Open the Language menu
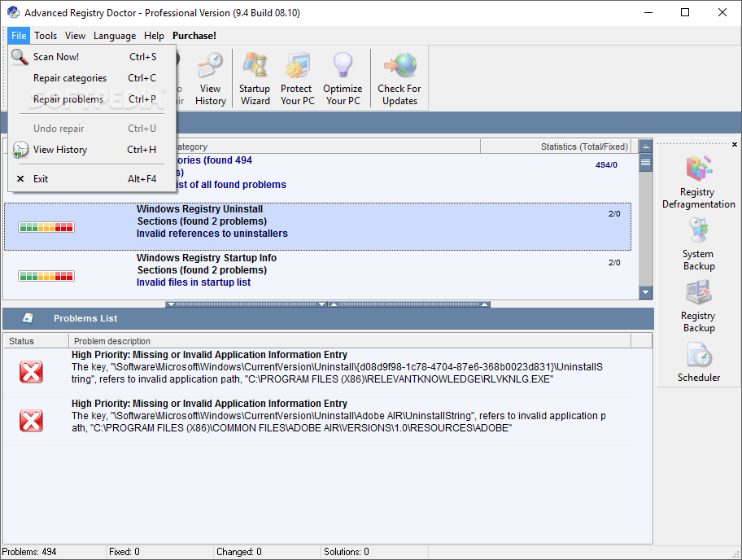742x560 pixels. (115, 36)
